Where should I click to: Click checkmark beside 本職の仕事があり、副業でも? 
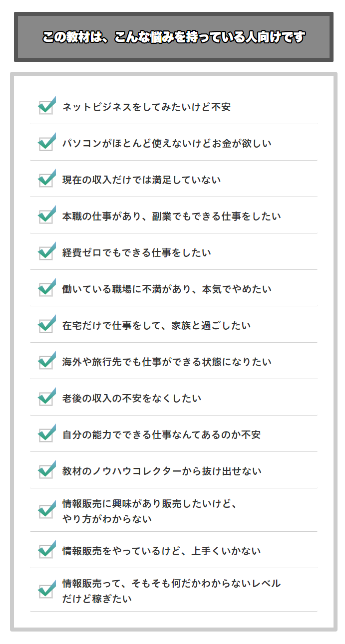pyautogui.click(x=47, y=215)
